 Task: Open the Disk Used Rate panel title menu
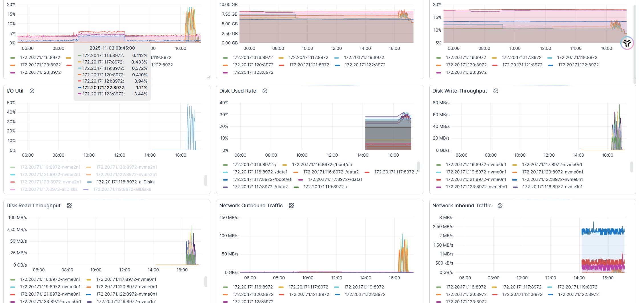[237, 91]
